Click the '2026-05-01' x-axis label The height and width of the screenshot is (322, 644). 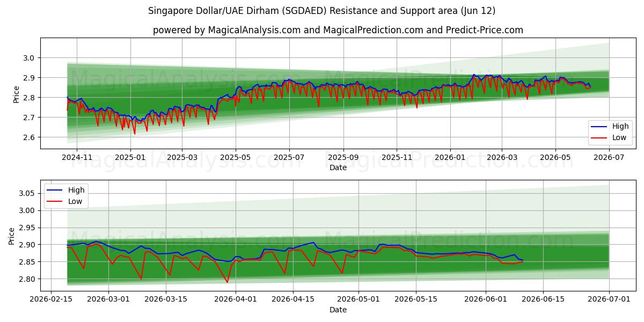point(358,300)
